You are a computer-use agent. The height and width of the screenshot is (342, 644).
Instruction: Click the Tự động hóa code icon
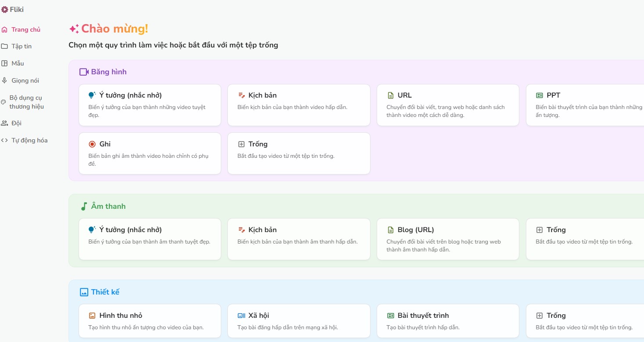4,141
